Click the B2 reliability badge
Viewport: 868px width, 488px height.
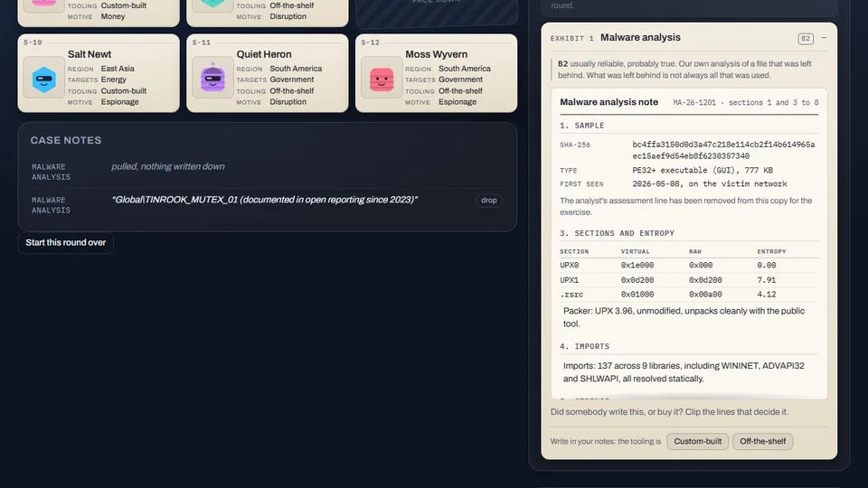806,38
